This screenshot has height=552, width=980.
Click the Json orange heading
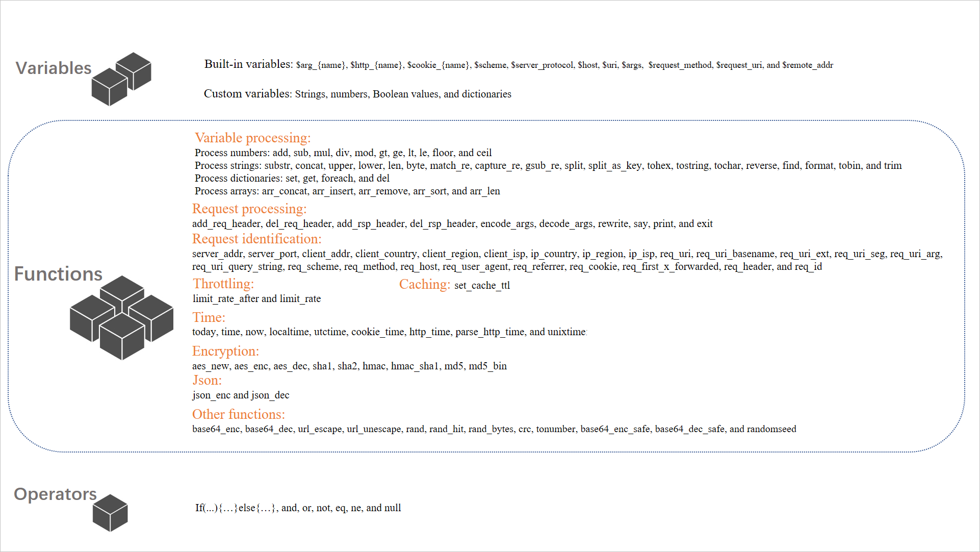click(x=207, y=380)
